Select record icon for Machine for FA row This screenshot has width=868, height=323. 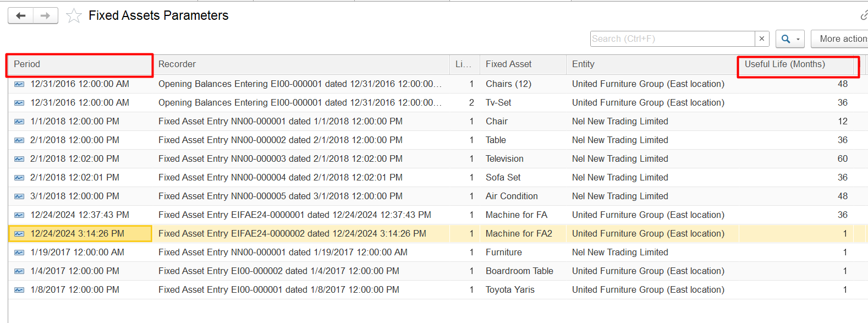pos(19,215)
